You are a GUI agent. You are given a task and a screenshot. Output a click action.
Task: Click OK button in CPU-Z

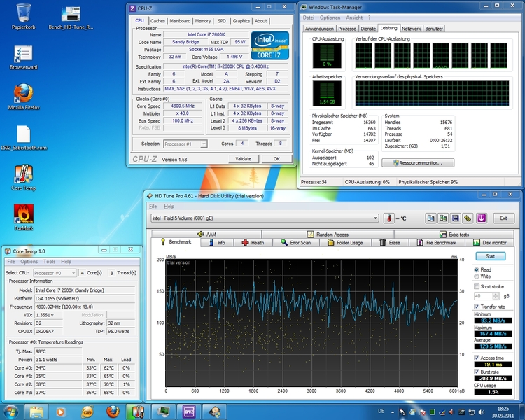tap(276, 159)
